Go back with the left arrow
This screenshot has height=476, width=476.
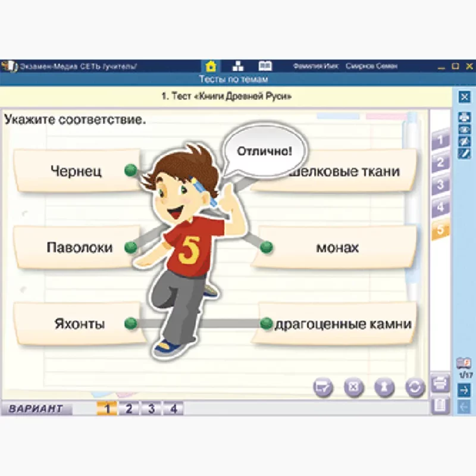(x=464, y=407)
